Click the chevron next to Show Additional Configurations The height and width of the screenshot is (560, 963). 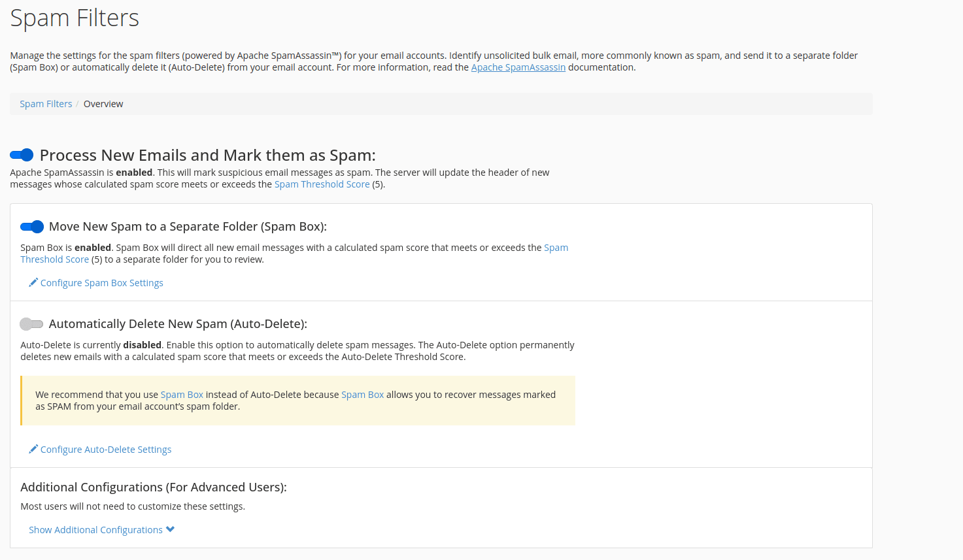[x=169, y=529]
